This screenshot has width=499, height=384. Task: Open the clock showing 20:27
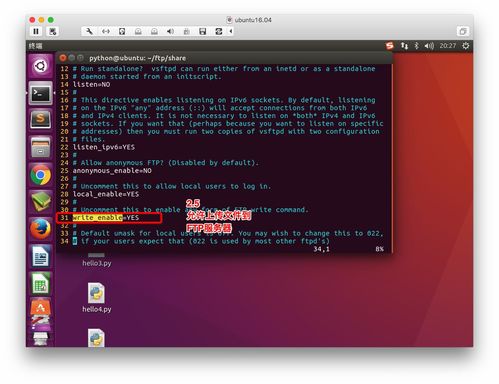click(x=447, y=46)
